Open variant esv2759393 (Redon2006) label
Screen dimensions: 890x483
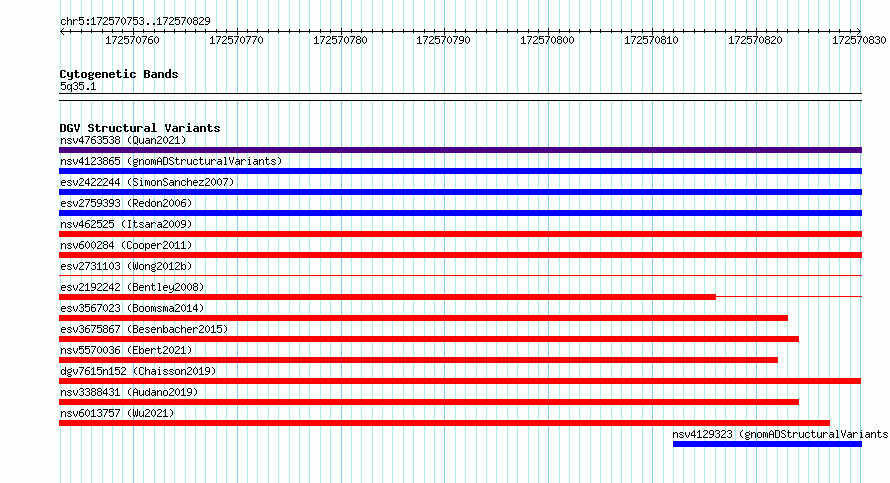tap(126, 203)
